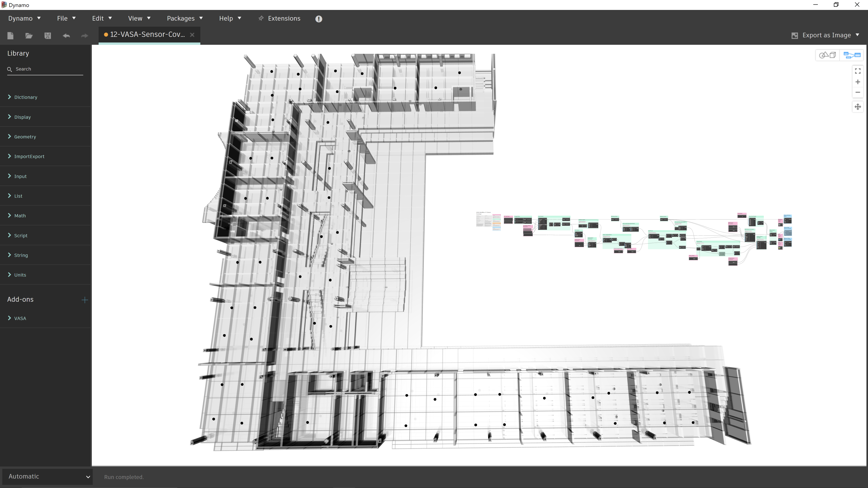Open the Automatic run mode dropdown
This screenshot has height=488, width=868.
[47, 476]
